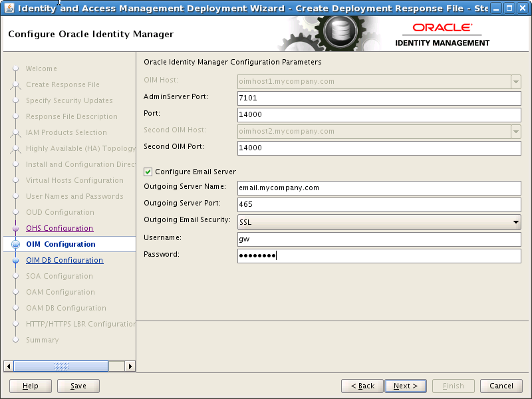Click the AdminServer Port field

coord(379,98)
